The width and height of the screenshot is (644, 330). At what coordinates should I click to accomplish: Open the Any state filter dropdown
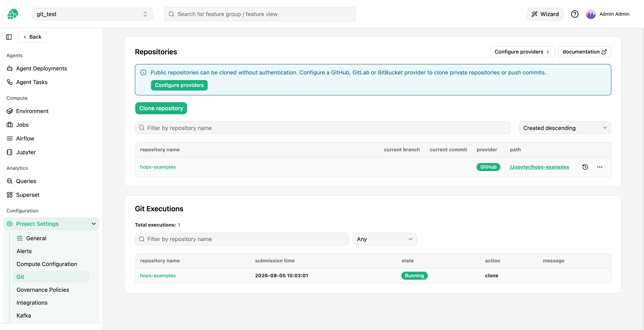click(x=385, y=239)
